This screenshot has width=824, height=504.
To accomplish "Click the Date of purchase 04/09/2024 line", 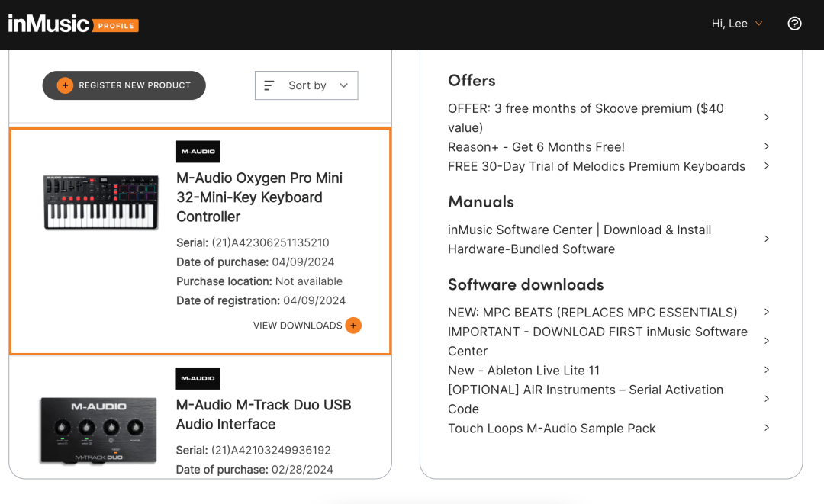I will (256, 262).
